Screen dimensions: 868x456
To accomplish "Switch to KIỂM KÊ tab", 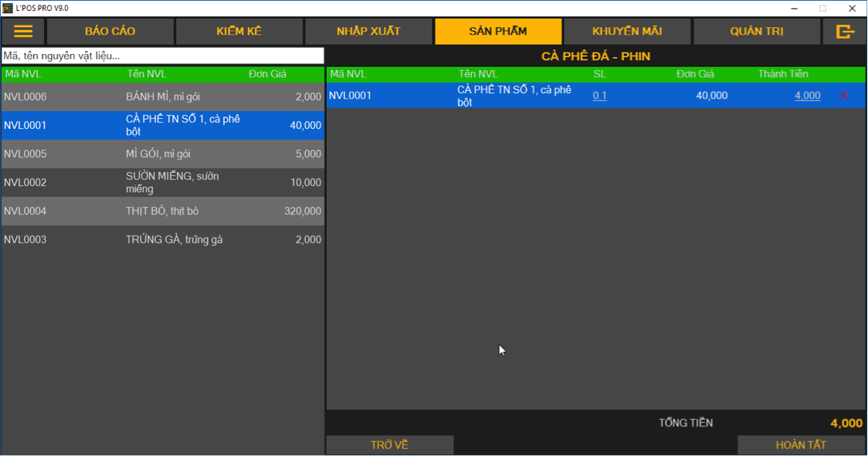I will (239, 32).
